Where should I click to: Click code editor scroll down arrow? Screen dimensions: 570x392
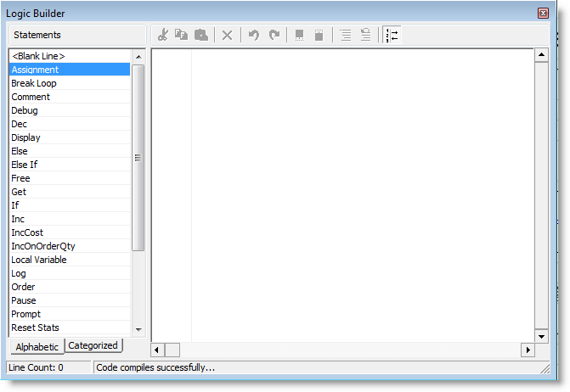click(541, 337)
